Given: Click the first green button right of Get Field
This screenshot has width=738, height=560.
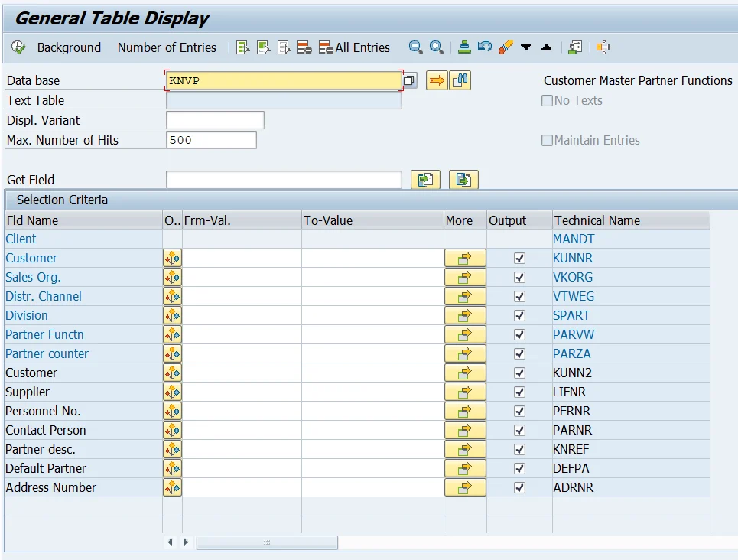Looking at the screenshot, I should tap(425, 180).
